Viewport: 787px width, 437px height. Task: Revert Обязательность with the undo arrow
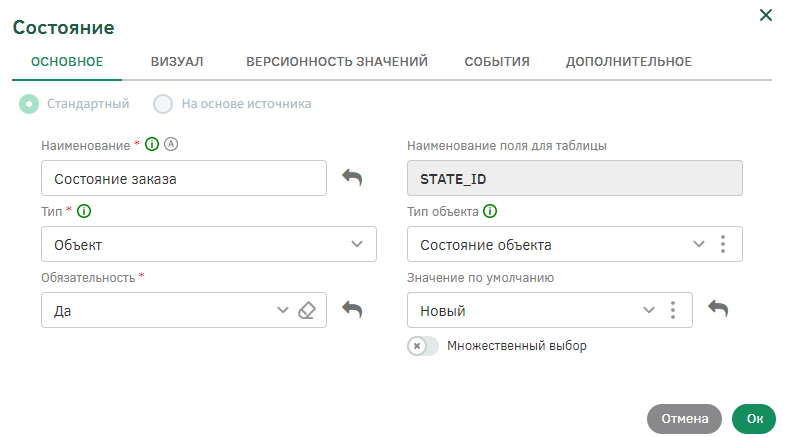pos(352,310)
